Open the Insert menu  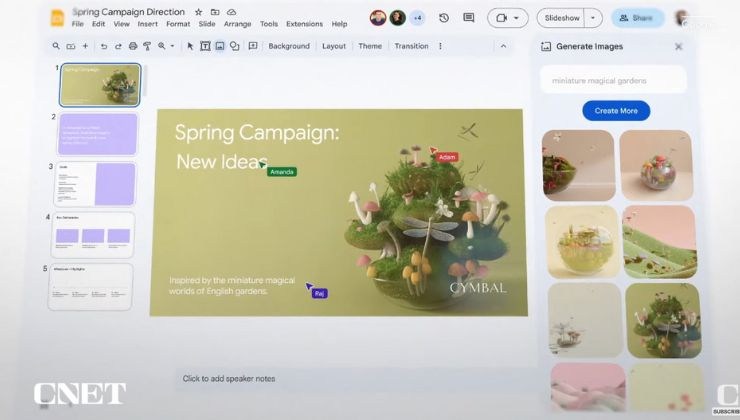tap(147, 24)
